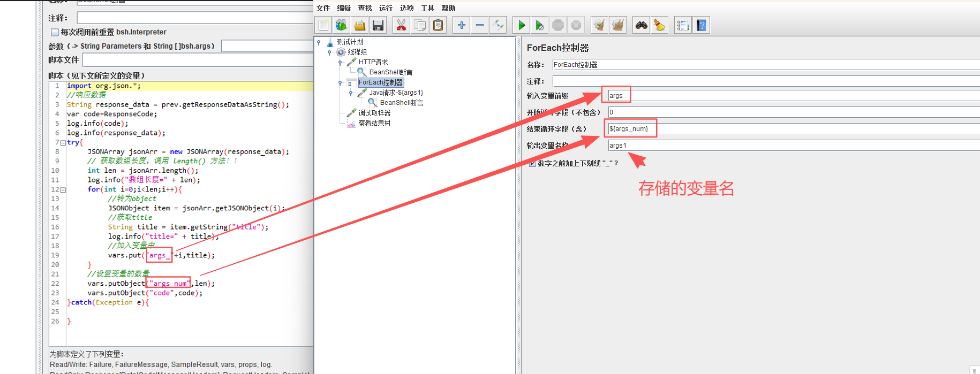Expand all nodes with plus icon
The width and height of the screenshot is (980, 374).
461,25
